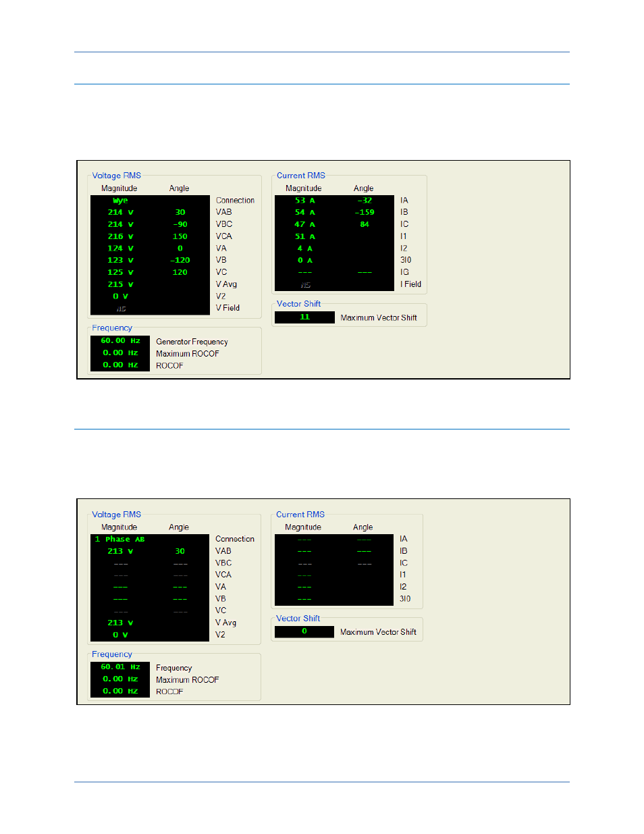This screenshot has width=644, height=834.
Task: Click 'Vector Shift' heading above value 0
Action: point(298,619)
